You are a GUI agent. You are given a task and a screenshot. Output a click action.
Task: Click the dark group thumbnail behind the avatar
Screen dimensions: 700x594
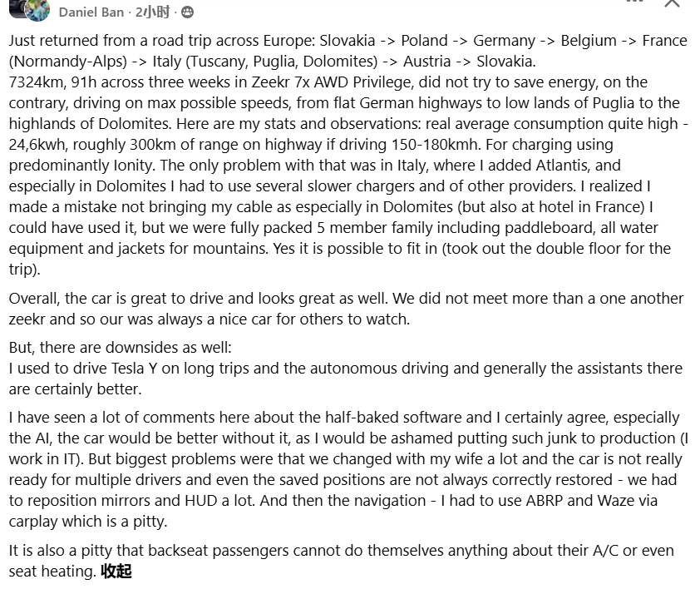click(x=16, y=7)
